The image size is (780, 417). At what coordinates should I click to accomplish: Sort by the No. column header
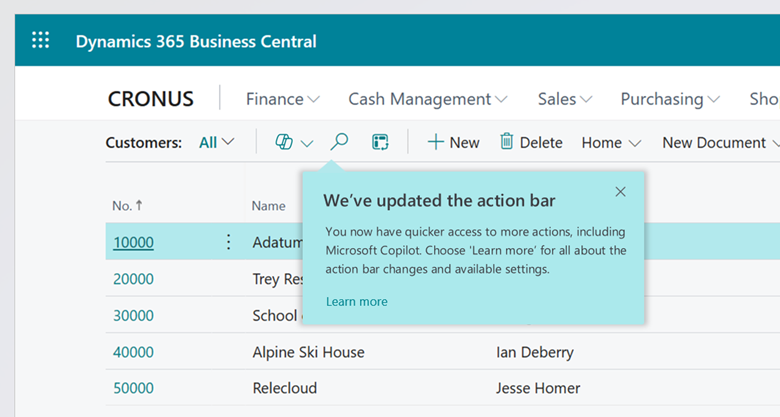pyautogui.click(x=127, y=206)
